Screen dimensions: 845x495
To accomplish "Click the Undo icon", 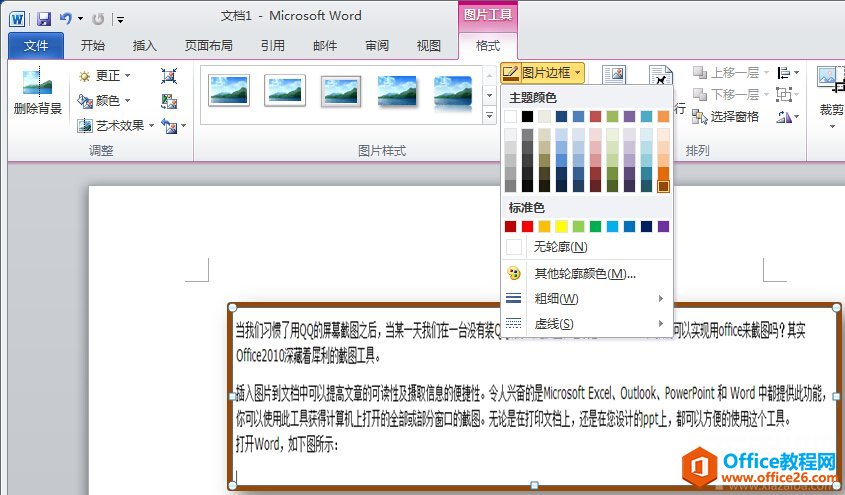I will pos(65,19).
